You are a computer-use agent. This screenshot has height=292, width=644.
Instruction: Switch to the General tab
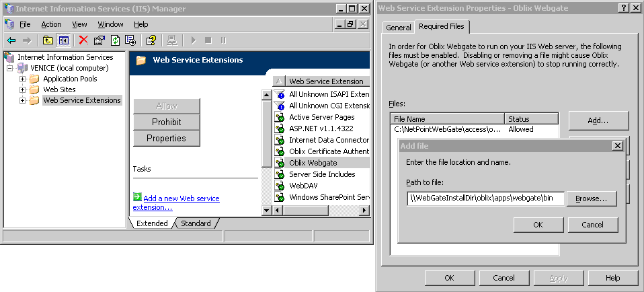tap(399, 28)
